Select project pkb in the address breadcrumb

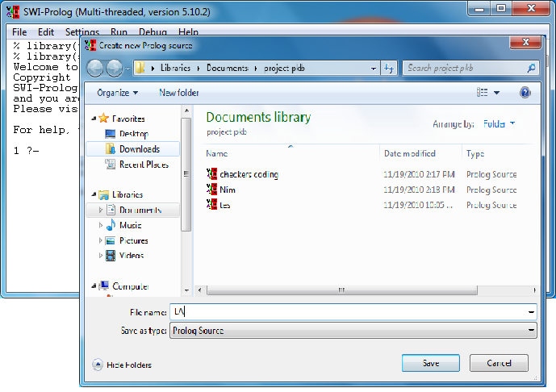point(284,68)
